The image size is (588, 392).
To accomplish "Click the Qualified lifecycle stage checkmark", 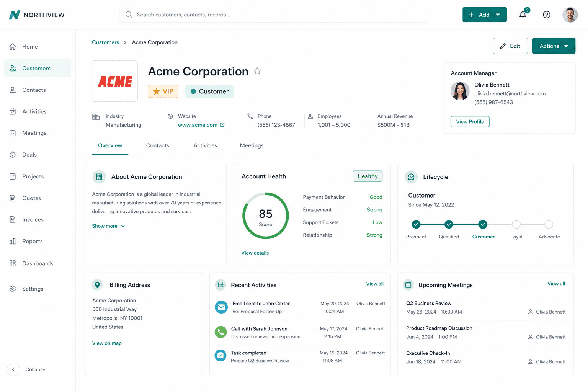I will click(449, 224).
